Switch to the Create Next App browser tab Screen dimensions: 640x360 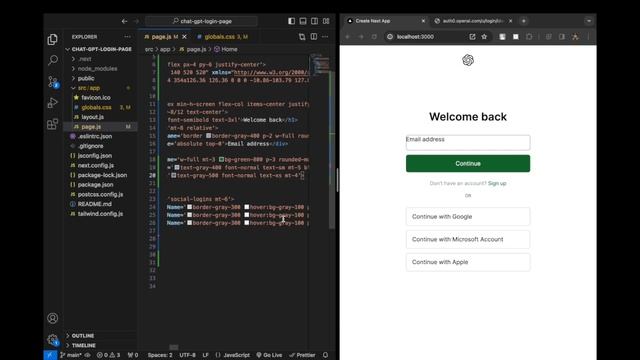[x=385, y=21]
